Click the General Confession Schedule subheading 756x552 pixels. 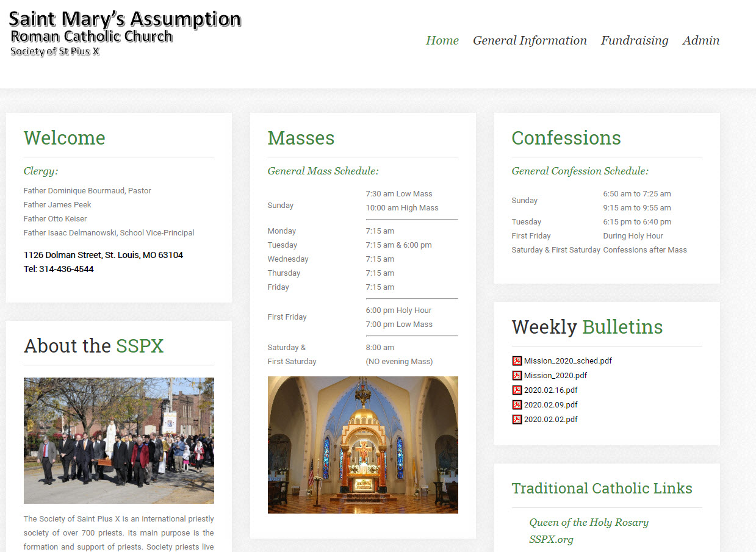580,171
